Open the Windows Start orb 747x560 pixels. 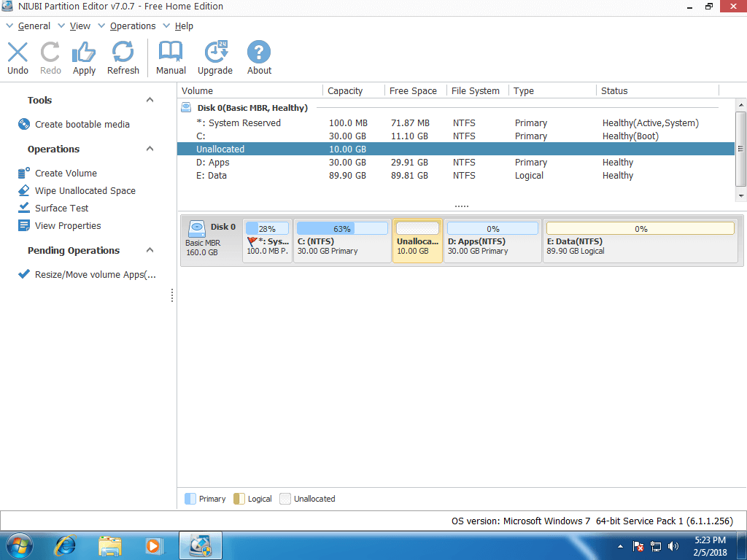click(x=20, y=545)
